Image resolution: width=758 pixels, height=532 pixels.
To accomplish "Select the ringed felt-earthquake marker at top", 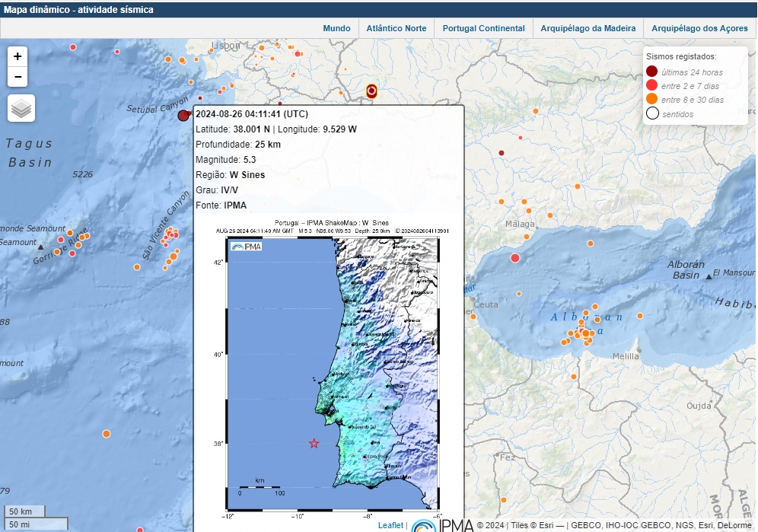I will tap(371, 91).
